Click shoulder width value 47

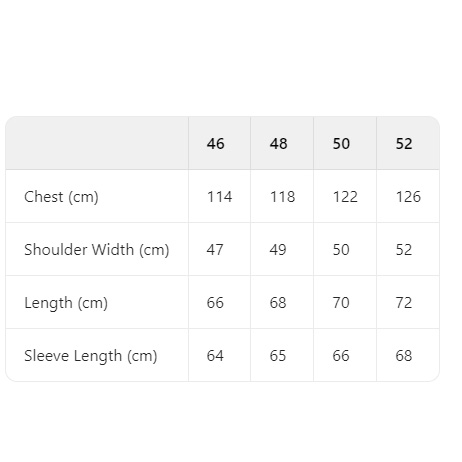pyautogui.click(x=215, y=250)
